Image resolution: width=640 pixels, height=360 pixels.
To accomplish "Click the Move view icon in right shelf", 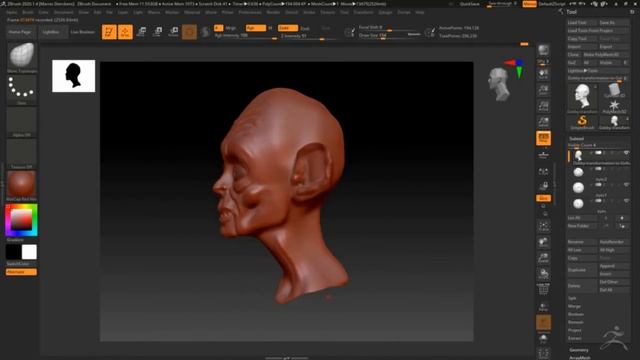I will tap(543, 242).
